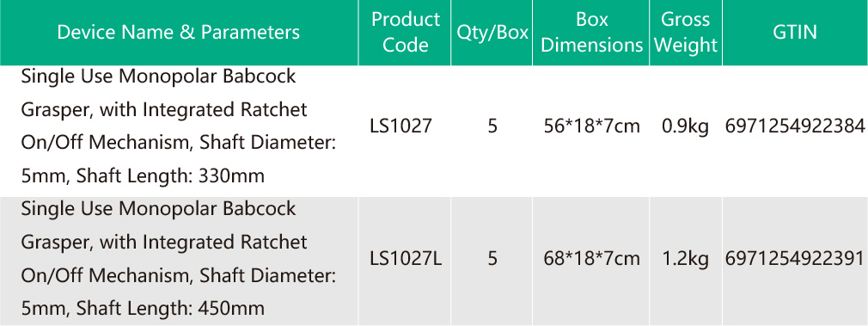
Task: Select the 0.9kg gross weight cell
Action: (x=685, y=127)
